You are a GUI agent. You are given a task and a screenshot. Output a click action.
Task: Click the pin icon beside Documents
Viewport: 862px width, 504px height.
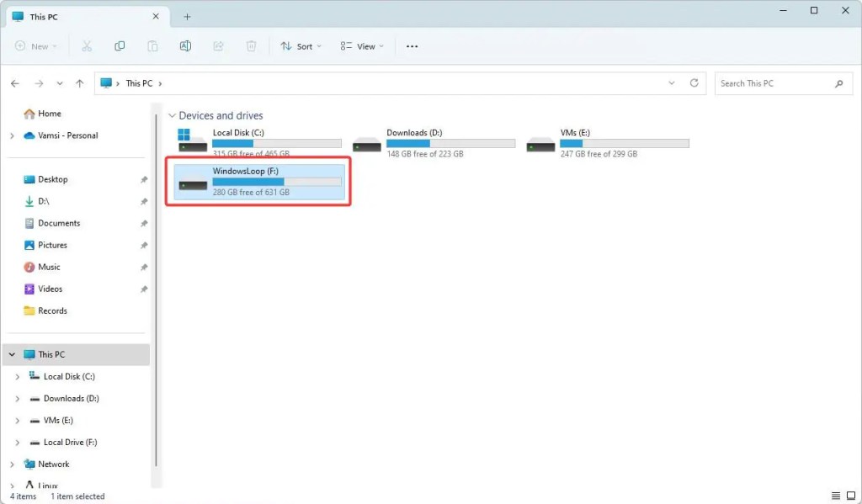143,223
